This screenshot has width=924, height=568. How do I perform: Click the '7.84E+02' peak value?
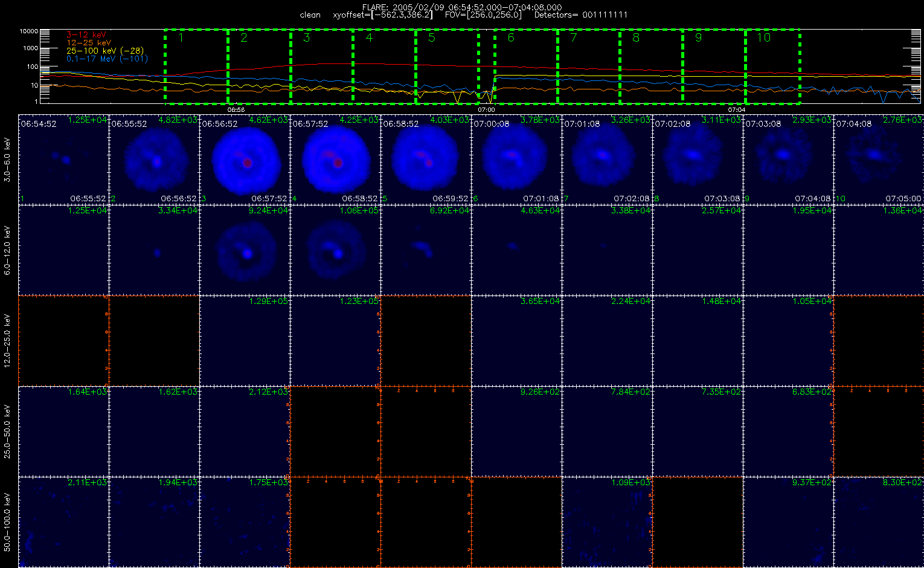[631, 392]
